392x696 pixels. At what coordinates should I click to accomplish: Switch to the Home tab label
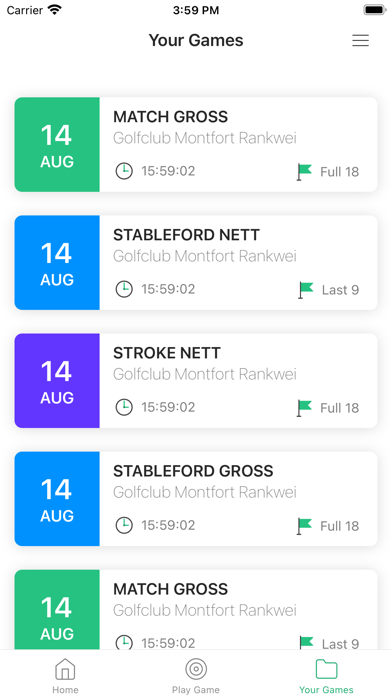65,690
